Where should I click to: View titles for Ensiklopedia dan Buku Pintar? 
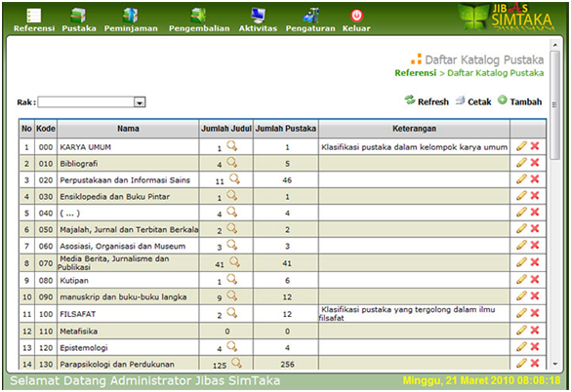pyautogui.click(x=232, y=195)
